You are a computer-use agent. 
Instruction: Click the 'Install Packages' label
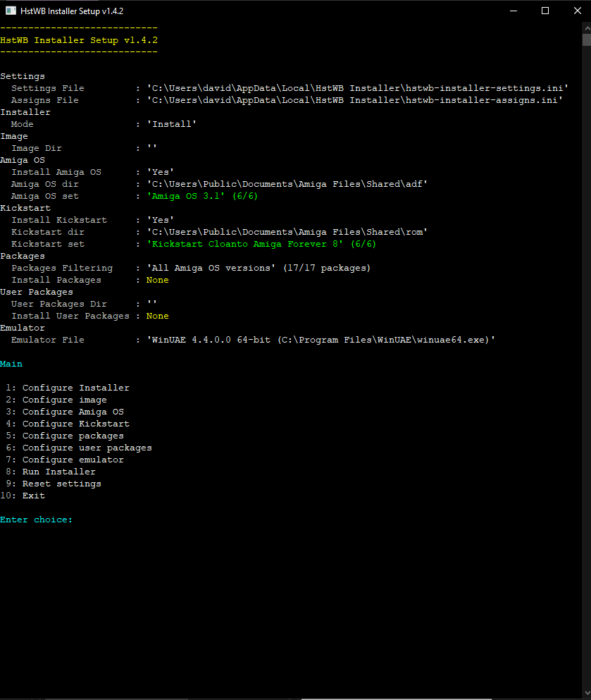coord(56,281)
